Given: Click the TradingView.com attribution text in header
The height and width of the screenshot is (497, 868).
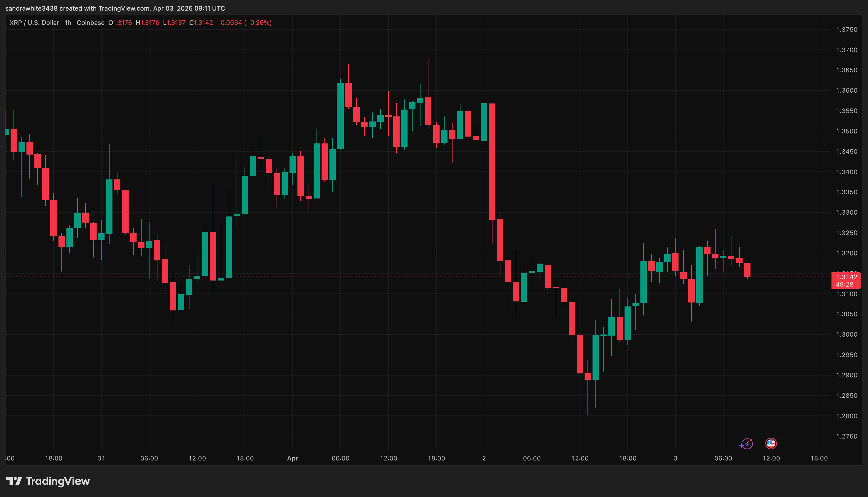Looking at the screenshot, I should 124,8.
